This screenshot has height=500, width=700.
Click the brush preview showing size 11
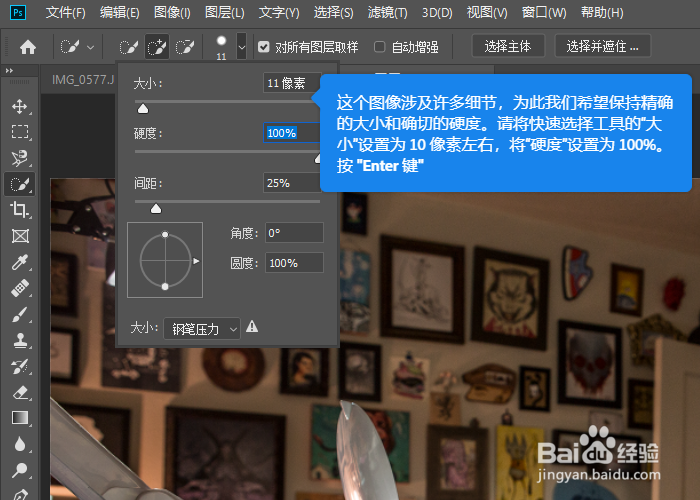221,47
